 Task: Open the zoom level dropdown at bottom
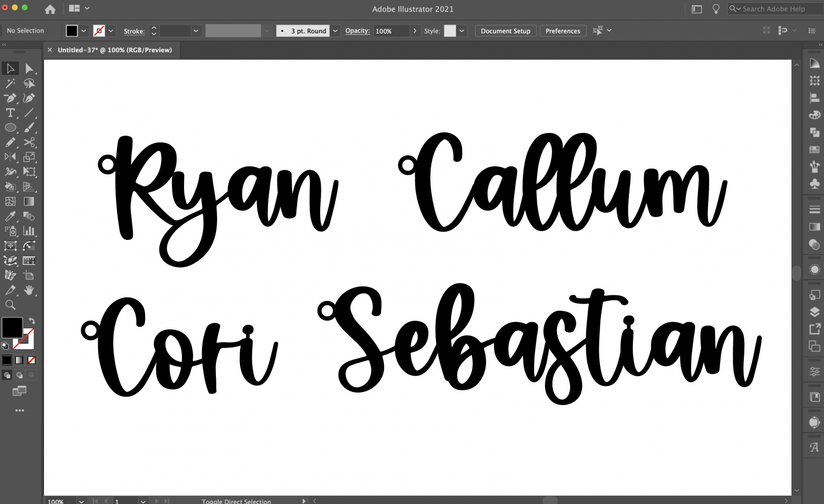coord(81,501)
